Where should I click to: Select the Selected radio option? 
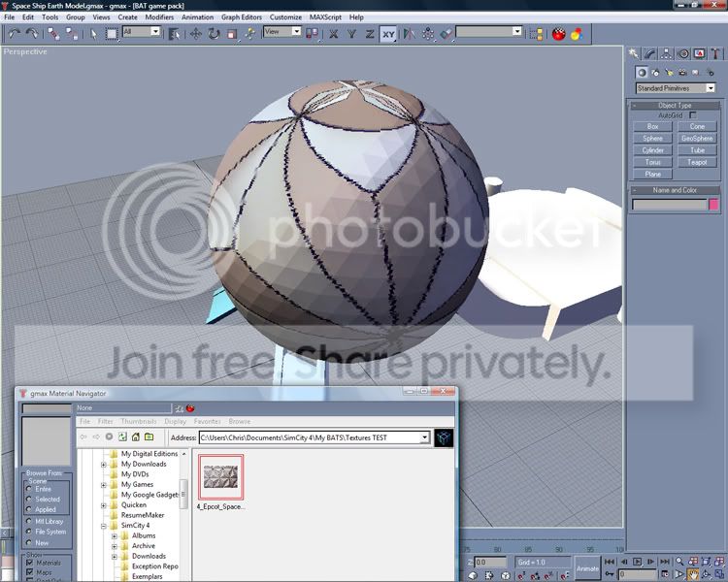point(29,499)
